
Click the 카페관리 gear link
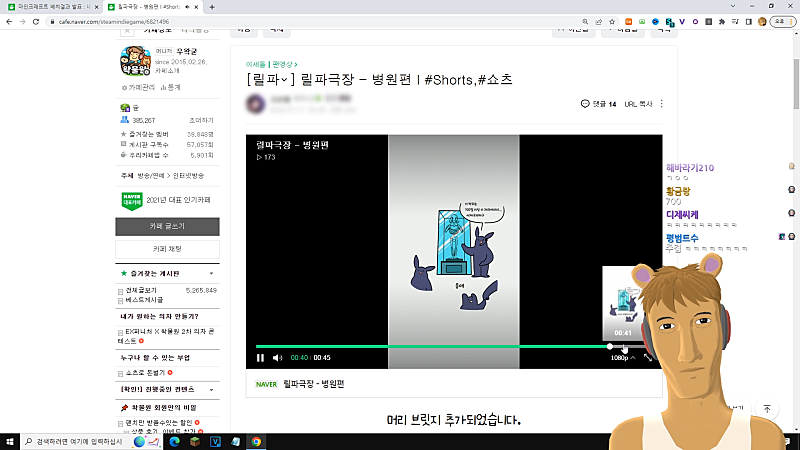click(138, 88)
